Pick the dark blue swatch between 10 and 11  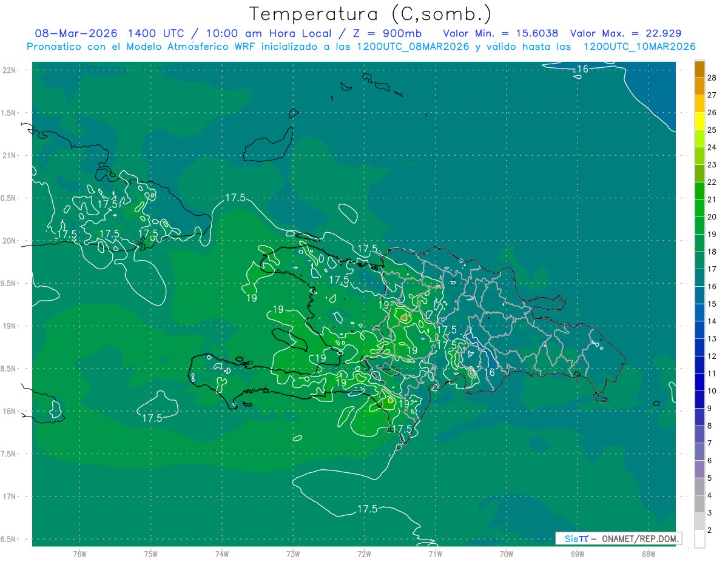coord(699,383)
